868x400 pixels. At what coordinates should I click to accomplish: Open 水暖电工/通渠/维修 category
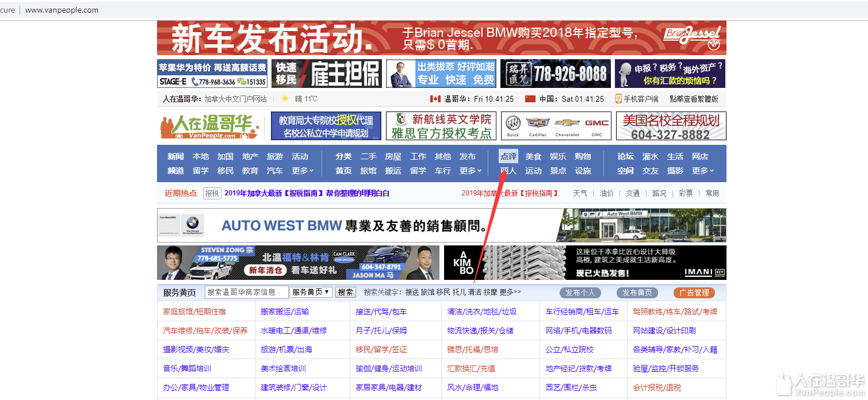tap(294, 330)
